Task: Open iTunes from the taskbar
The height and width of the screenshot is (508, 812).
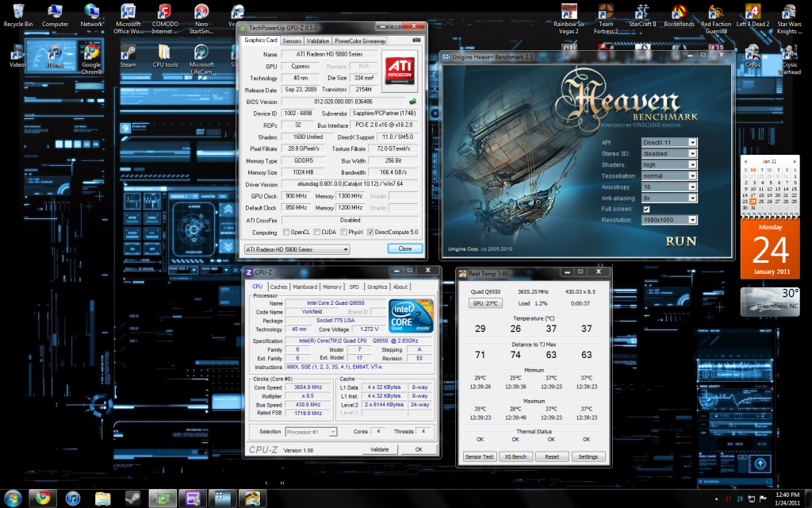Action: [73, 498]
